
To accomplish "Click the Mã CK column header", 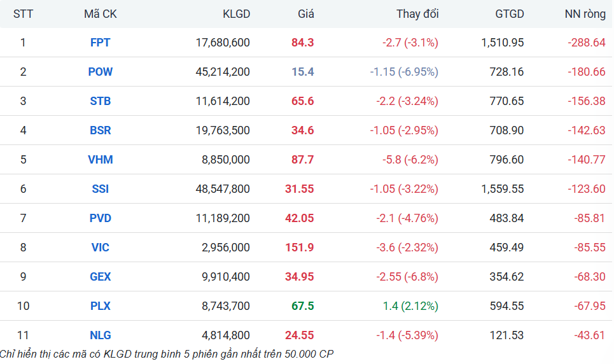I will point(101,14).
